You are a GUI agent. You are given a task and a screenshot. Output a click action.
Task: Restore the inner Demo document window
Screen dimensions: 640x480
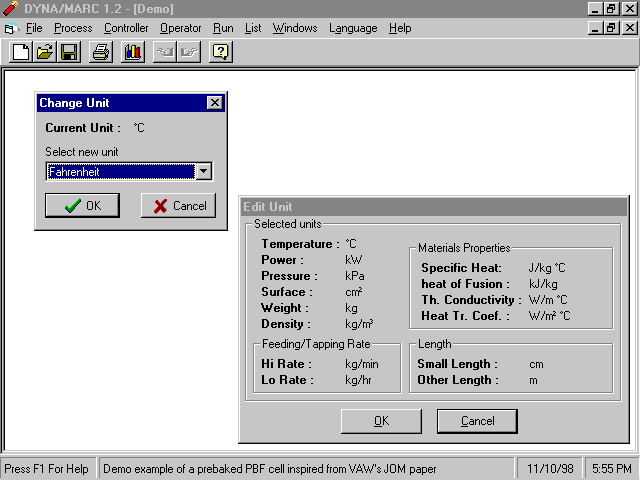611,28
